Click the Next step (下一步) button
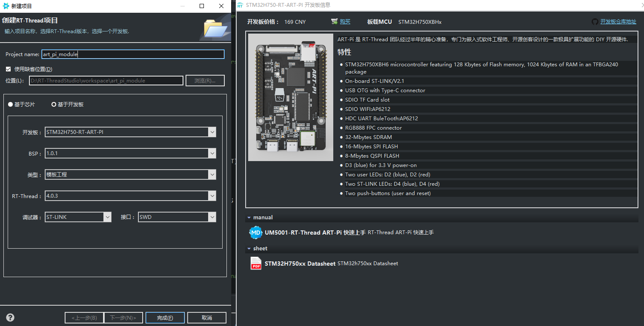 tap(123, 317)
